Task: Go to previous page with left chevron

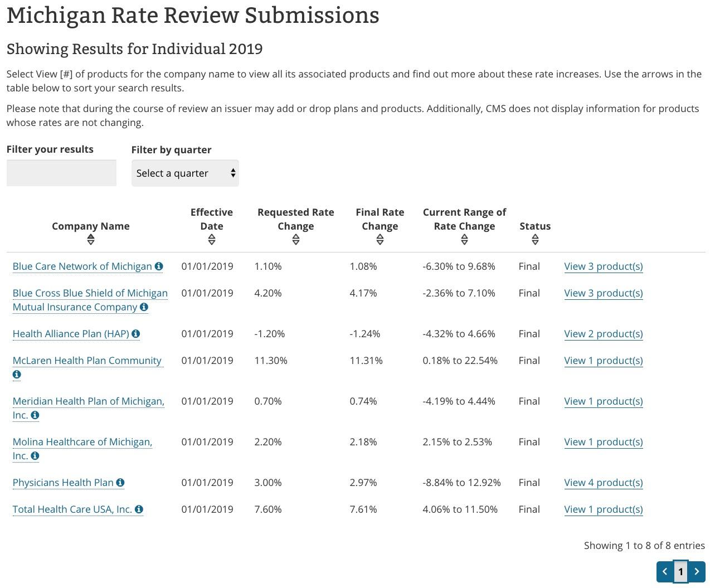Action: [x=665, y=571]
